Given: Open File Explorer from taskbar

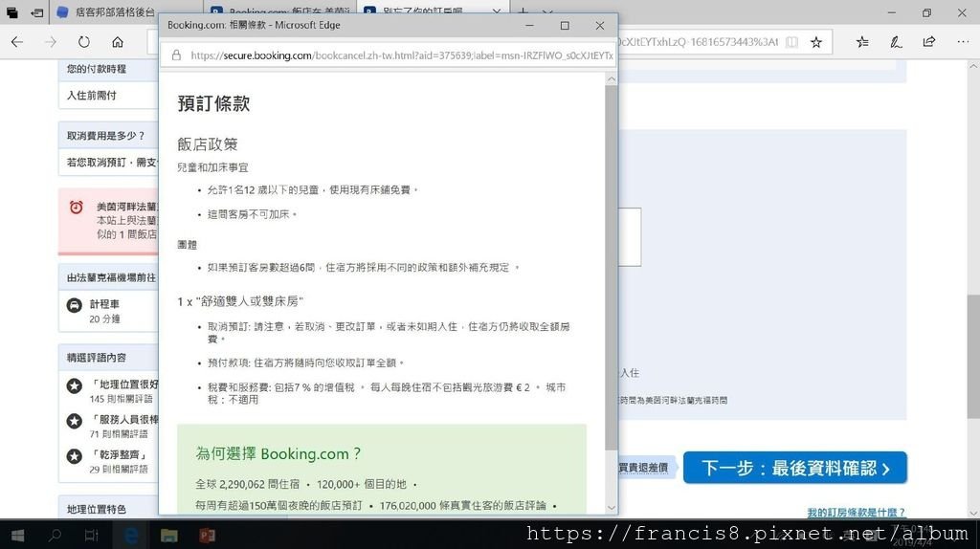Looking at the screenshot, I should [168, 536].
